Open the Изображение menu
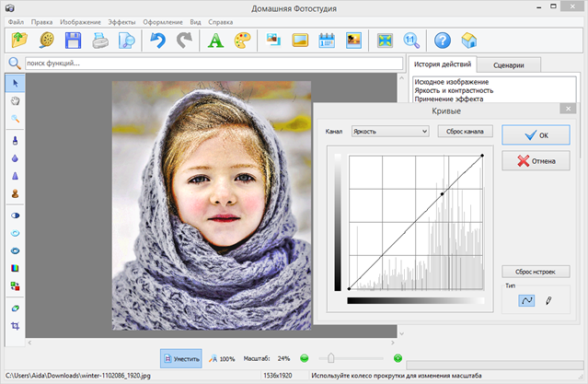 tap(80, 22)
